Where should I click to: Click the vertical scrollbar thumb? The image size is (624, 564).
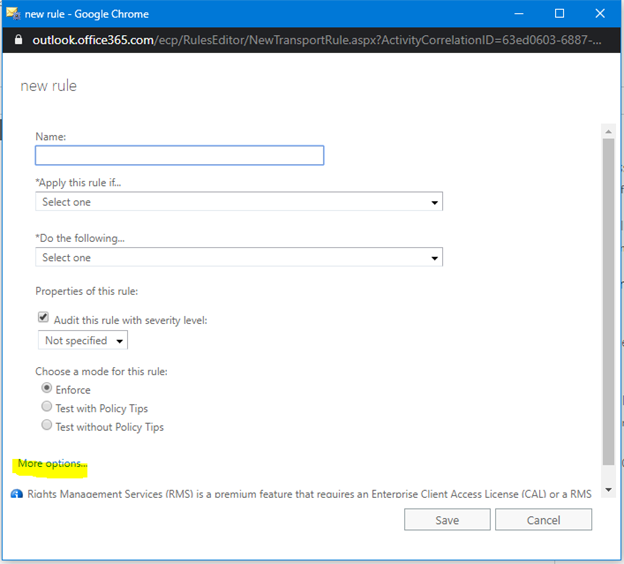point(608,302)
